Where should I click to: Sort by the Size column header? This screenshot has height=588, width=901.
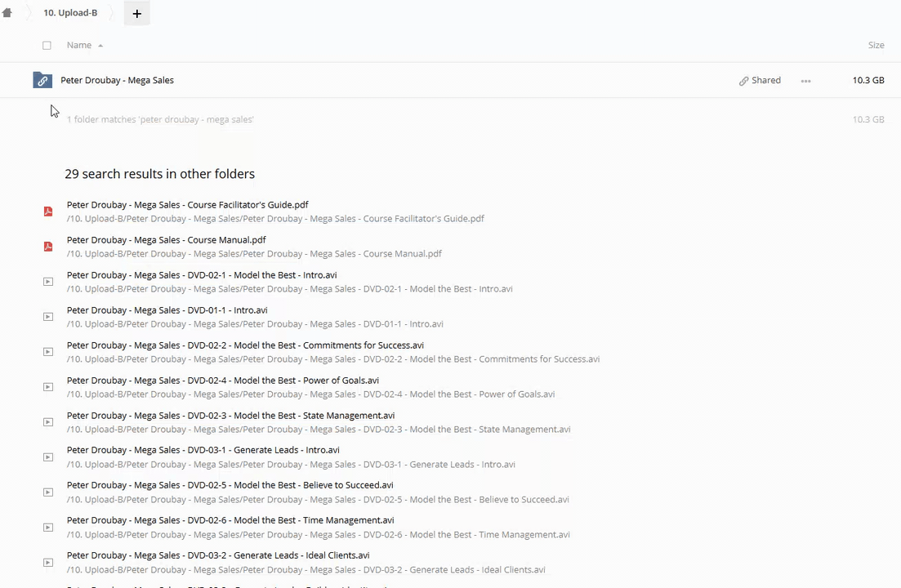coord(876,46)
